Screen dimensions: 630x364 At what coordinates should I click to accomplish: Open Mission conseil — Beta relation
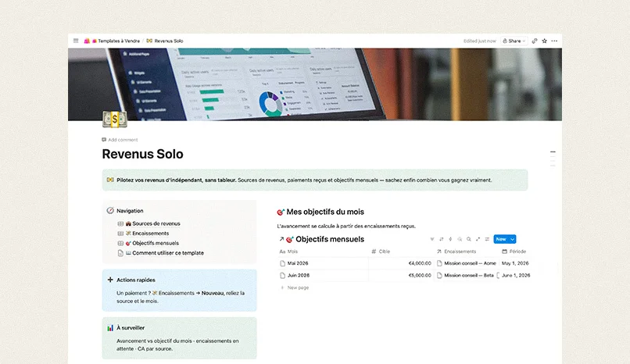coord(465,275)
